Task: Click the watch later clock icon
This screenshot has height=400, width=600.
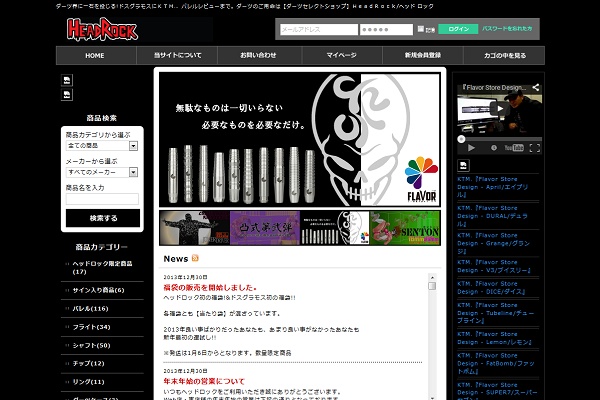Action: click(495, 147)
